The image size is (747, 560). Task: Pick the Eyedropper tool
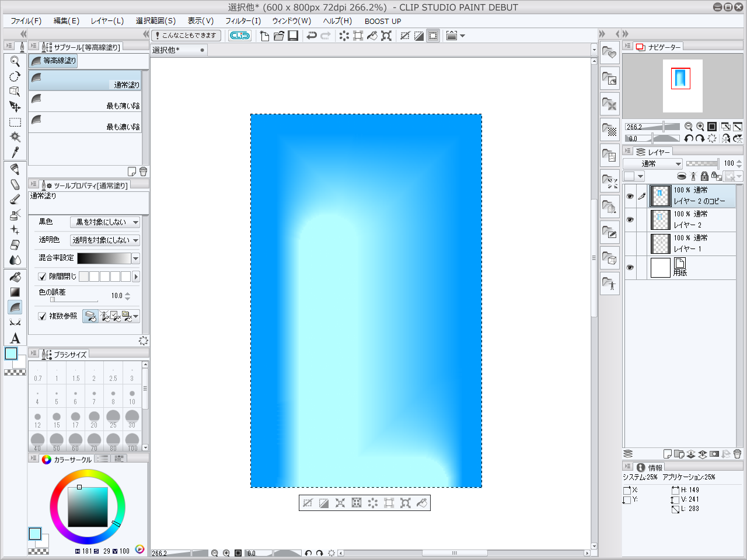click(15, 152)
